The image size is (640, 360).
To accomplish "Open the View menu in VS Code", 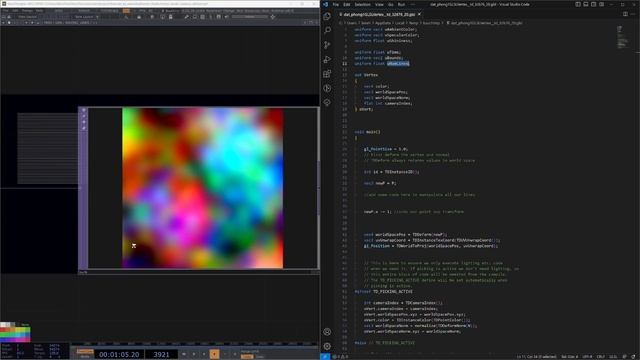I will 379,4.
